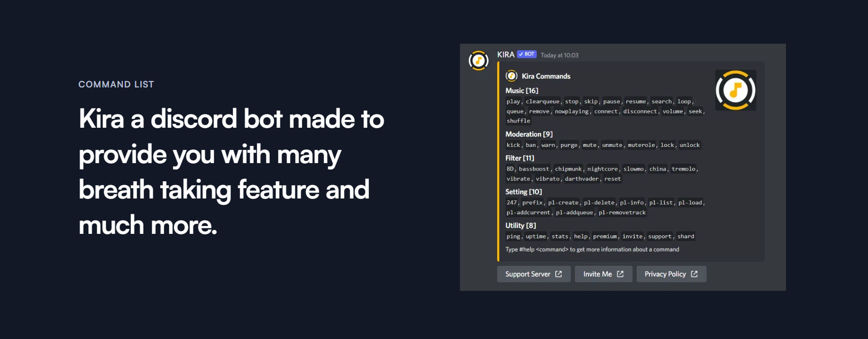Click the KIRA username above the embed
The width and height of the screenshot is (868, 339).
tap(505, 54)
